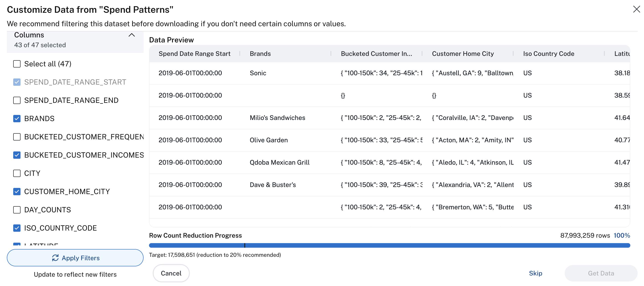Untick the ISO_COUNTRY_CODE checkbox

tap(17, 228)
